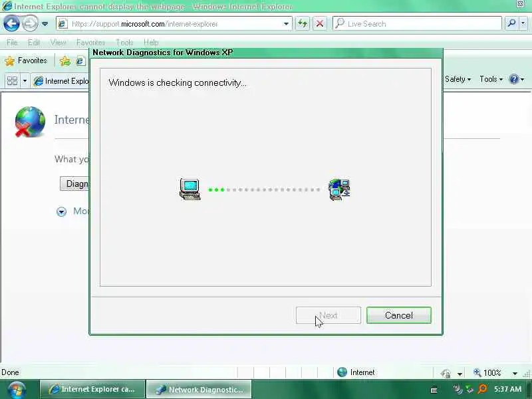Image resolution: width=532 pixels, height=399 pixels.
Task: Open the View menu
Action: click(x=58, y=43)
